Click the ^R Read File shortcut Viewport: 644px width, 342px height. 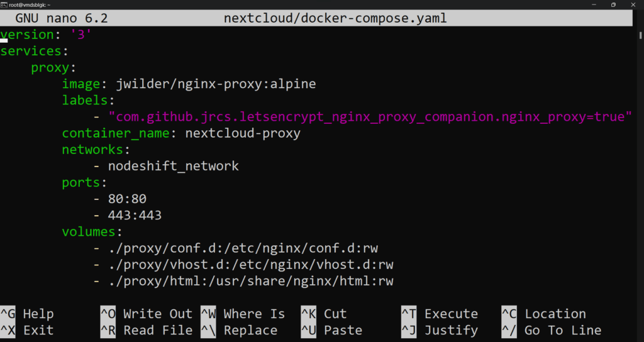click(x=147, y=330)
